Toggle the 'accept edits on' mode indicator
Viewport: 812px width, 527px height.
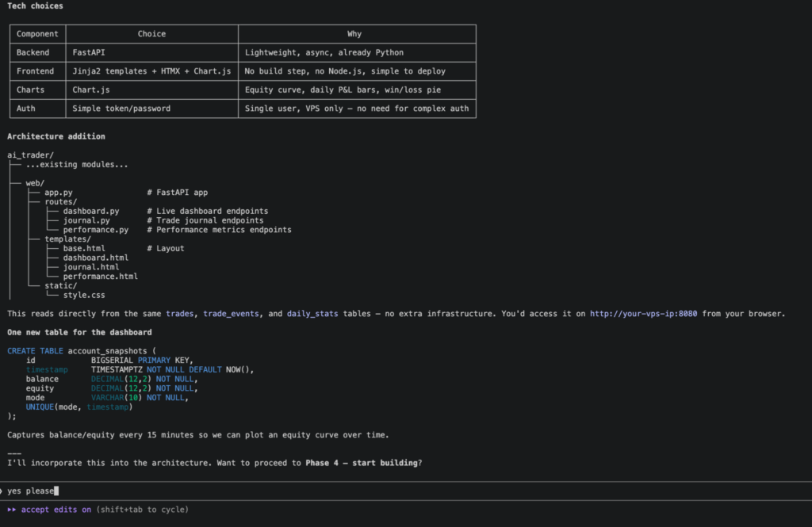click(56, 510)
